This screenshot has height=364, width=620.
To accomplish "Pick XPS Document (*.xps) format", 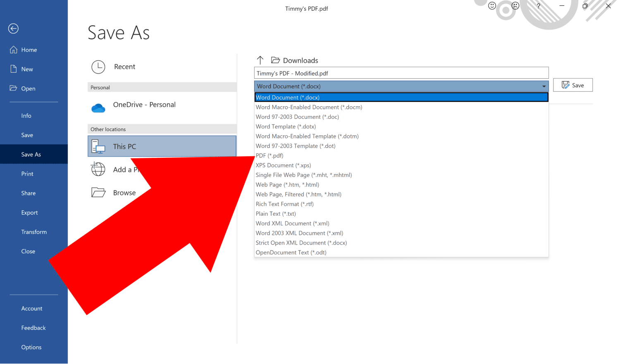I will click(283, 165).
